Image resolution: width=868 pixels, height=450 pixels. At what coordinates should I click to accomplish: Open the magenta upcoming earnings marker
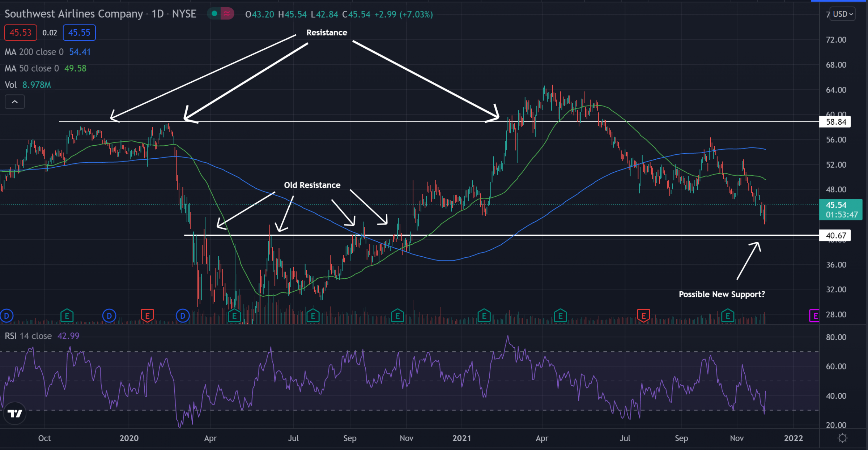814,316
